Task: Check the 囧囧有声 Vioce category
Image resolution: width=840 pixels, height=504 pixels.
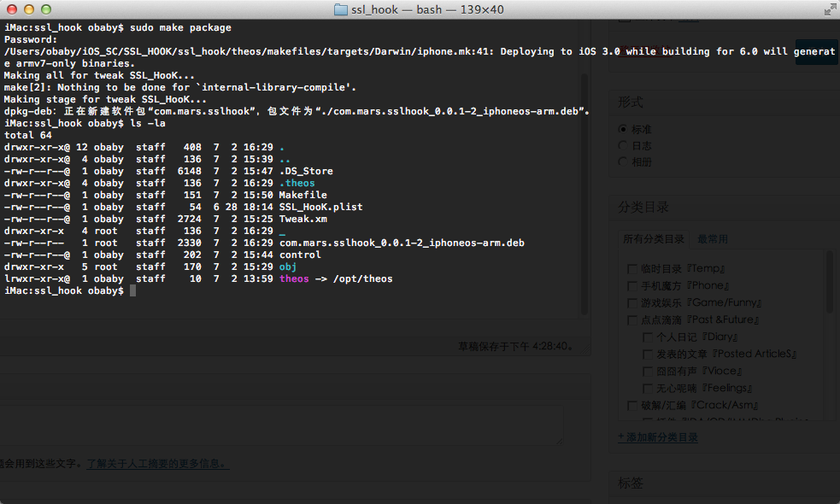Action: pyautogui.click(x=648, y=372)
